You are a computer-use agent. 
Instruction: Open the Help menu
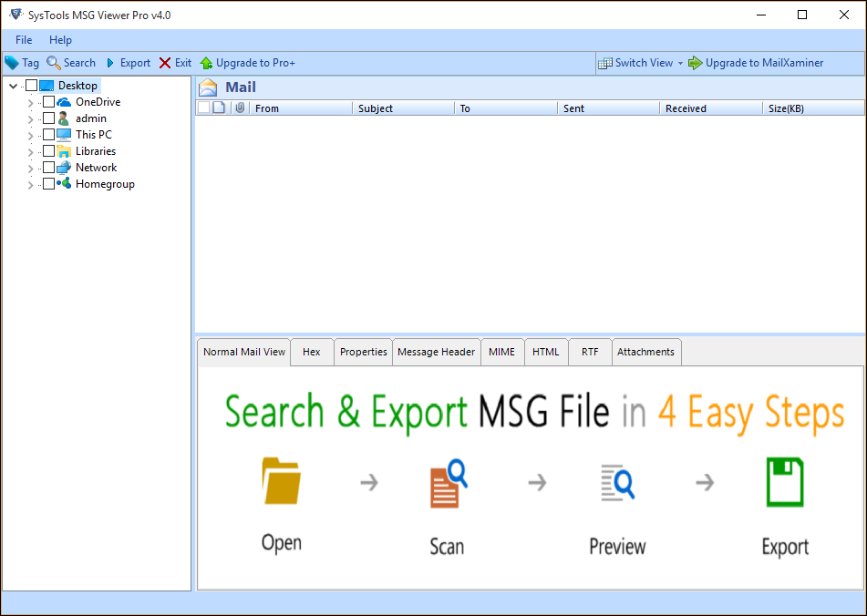click(x=60, y=40)
